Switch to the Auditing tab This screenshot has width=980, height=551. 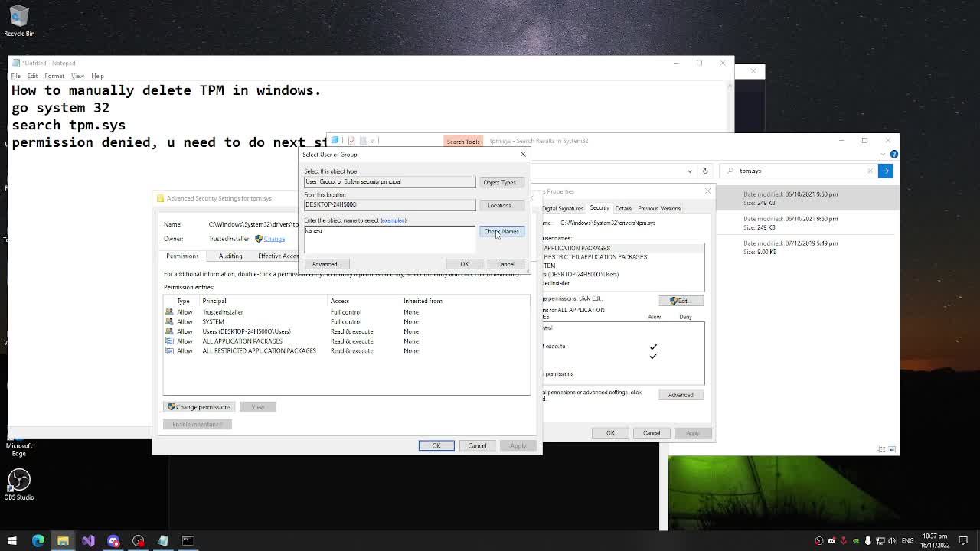click(x=230, y=256)
